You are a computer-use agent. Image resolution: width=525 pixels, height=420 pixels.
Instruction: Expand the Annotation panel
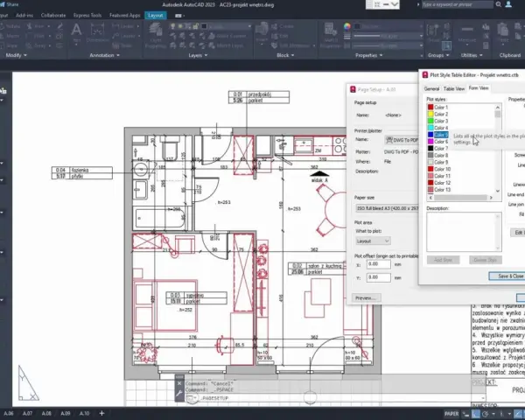click(104, 55)
